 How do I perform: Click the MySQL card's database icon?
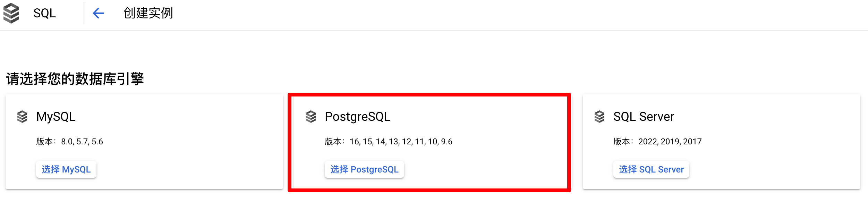click(x=22, y=117)
